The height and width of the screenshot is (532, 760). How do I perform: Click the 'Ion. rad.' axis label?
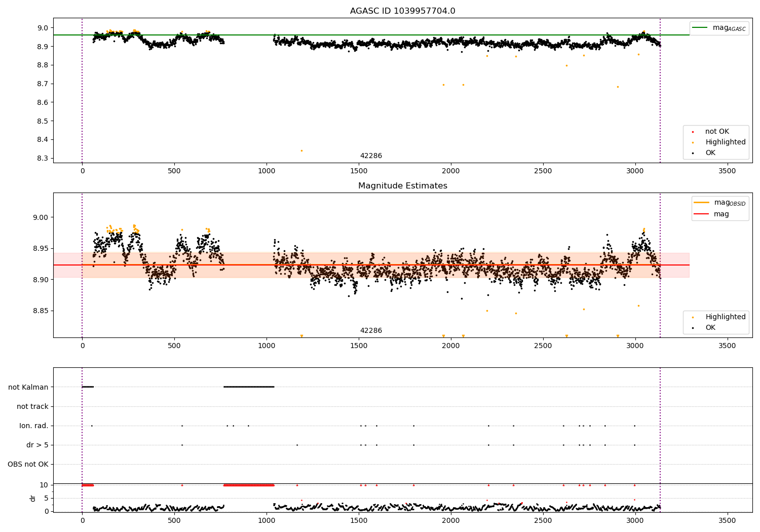coord(34,426)
